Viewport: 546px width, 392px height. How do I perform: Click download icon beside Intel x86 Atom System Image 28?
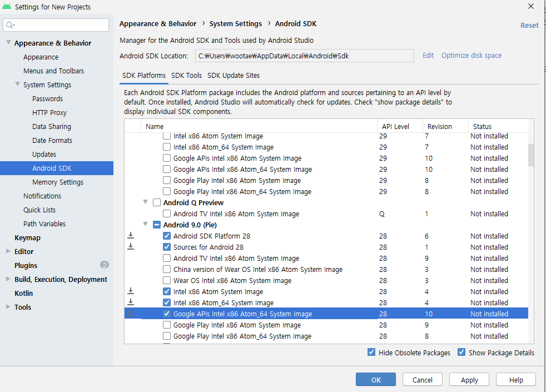tap(131, 291)
